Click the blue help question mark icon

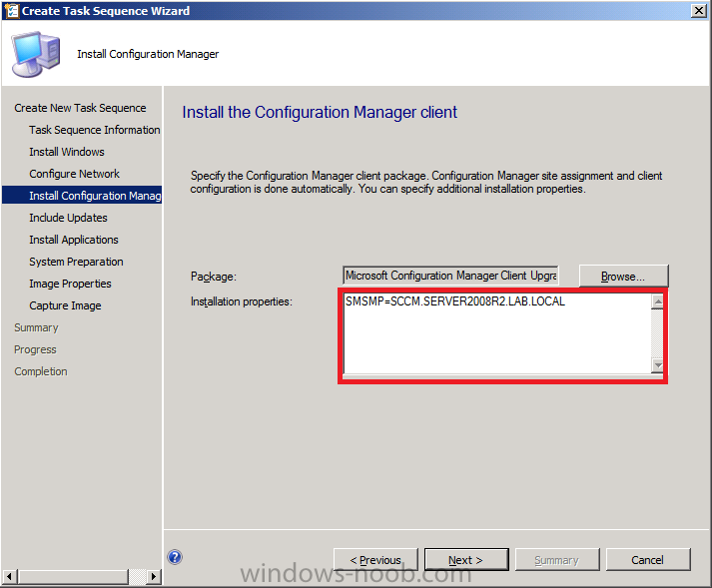click(175, 557)
